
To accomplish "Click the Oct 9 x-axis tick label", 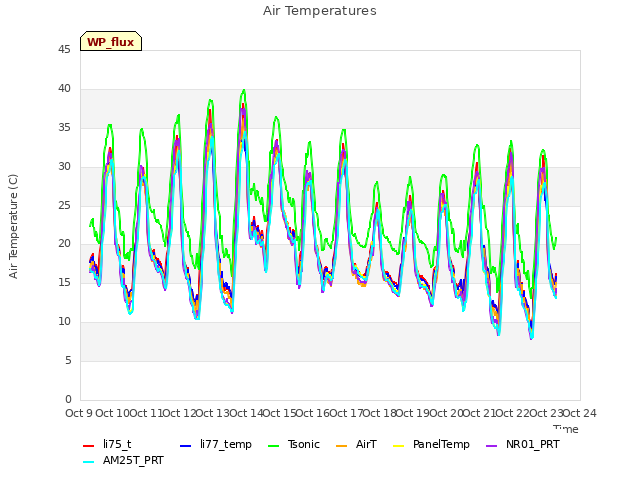I will [79, 413].
